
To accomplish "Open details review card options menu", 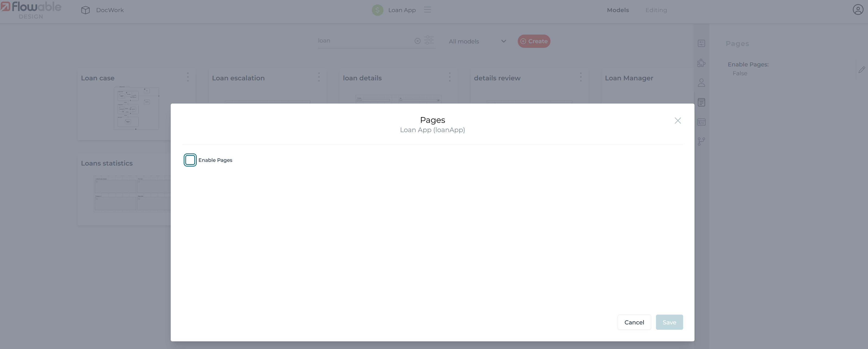I will [581, 77].
